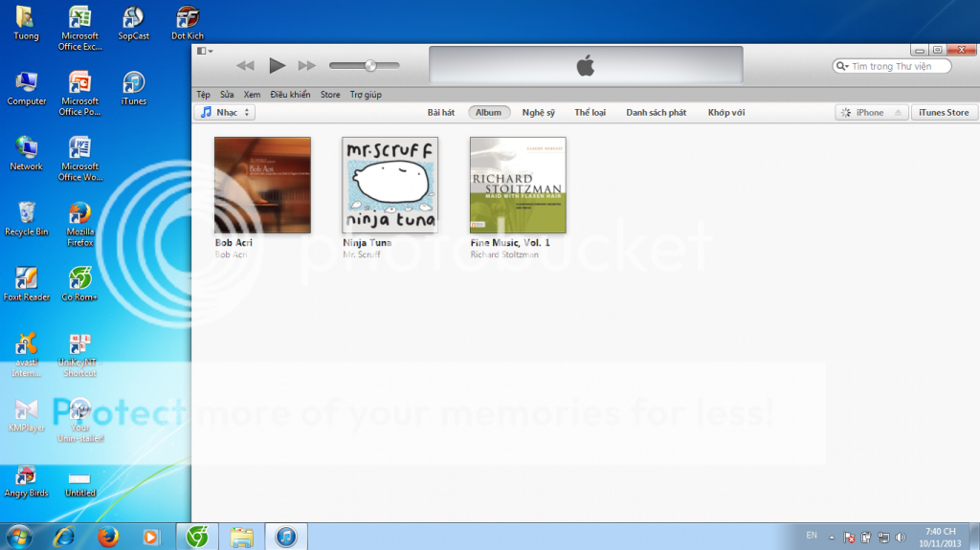Viewport: 980px width, 550px height.
Task: Open the Ninja Tuna album cover
Action: point(390,185)
